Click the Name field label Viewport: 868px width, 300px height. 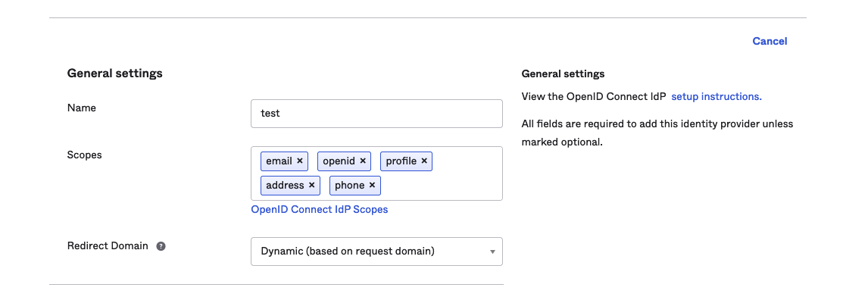(x=81, y=108)
